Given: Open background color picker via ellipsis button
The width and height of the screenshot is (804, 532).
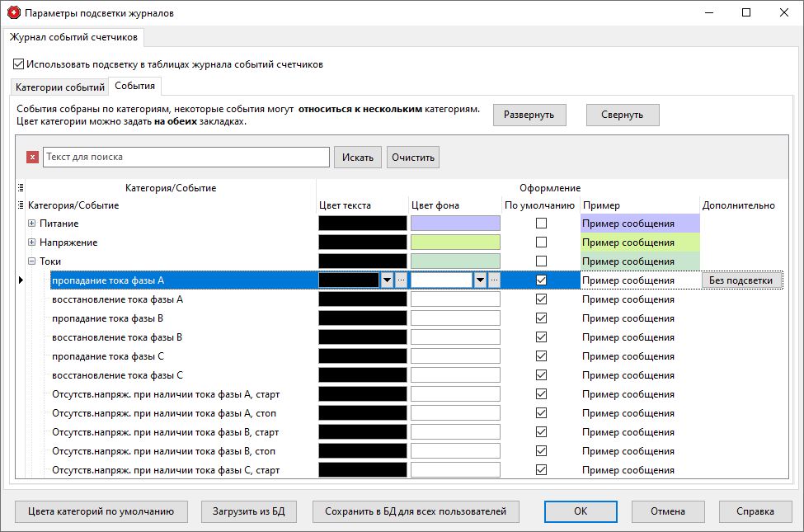Looking at the screenshot, I should pyautogui.click(x=494, y=280).
